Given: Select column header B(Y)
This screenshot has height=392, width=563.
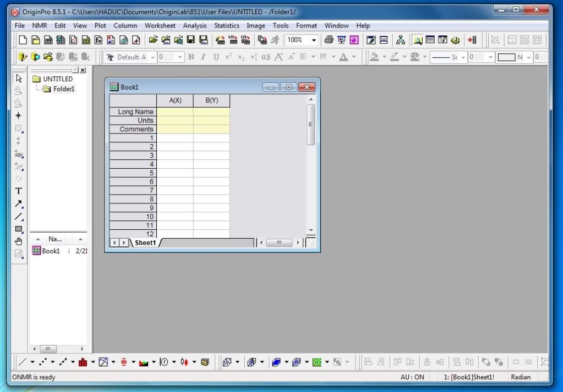Looking at the screenshot, I should click(x=211, y=101).
